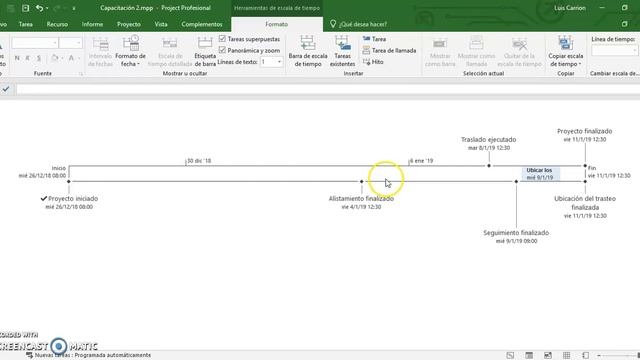Open the quick access toolbar customize arrow
640x360 pixels.
coord(74,8)
